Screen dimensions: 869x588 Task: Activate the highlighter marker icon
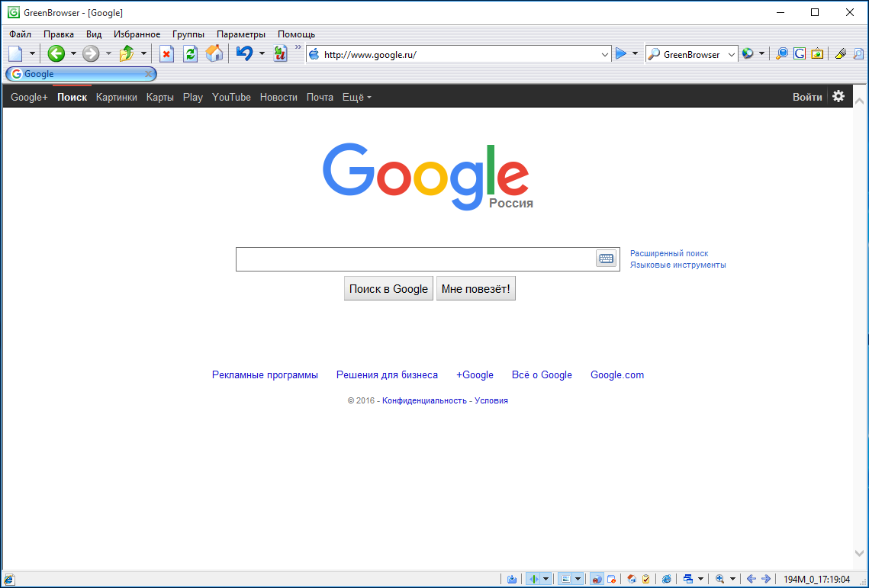(840, 53)
